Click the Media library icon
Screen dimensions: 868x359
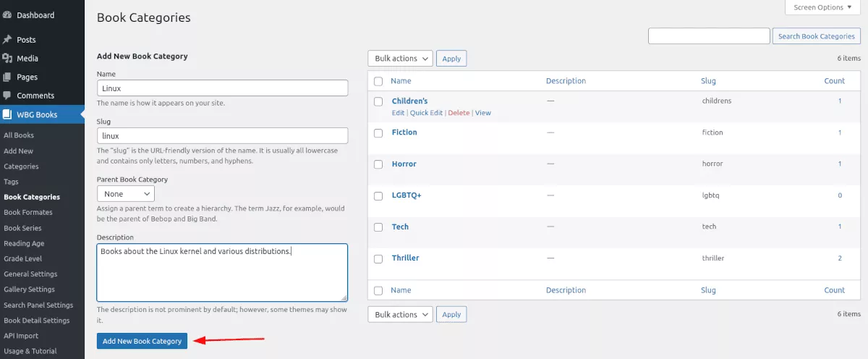pos(7,59)
